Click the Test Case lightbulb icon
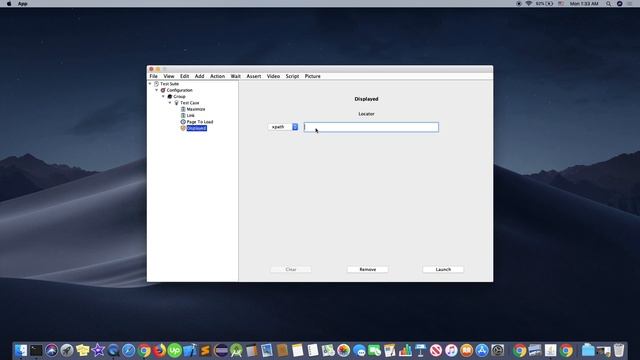Screen dimensions: 640x360 pos(176,103)
